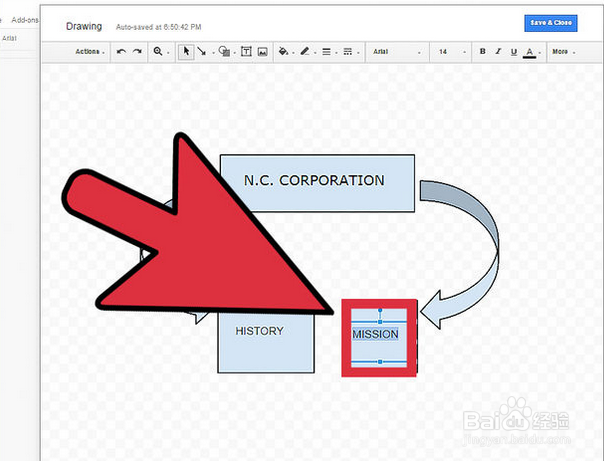
Task: Click the Line dash style icon
Action: pyautogui.click(x=347, y=52)
